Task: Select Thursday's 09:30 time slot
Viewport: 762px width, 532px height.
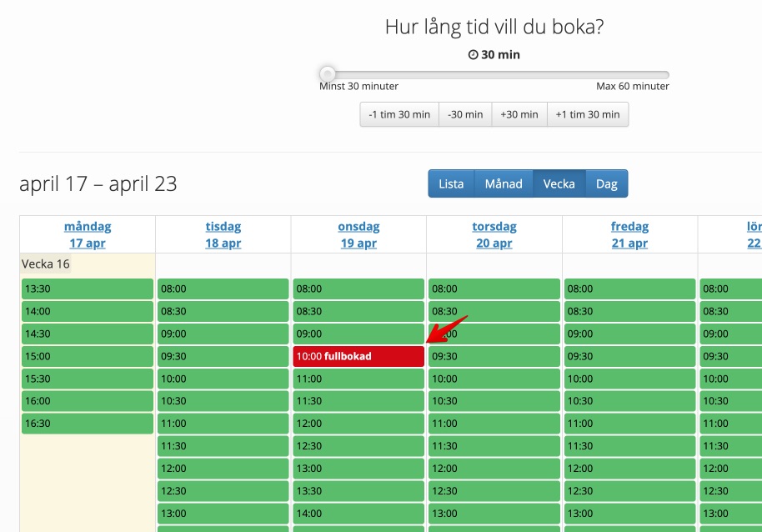Action: 494,356
